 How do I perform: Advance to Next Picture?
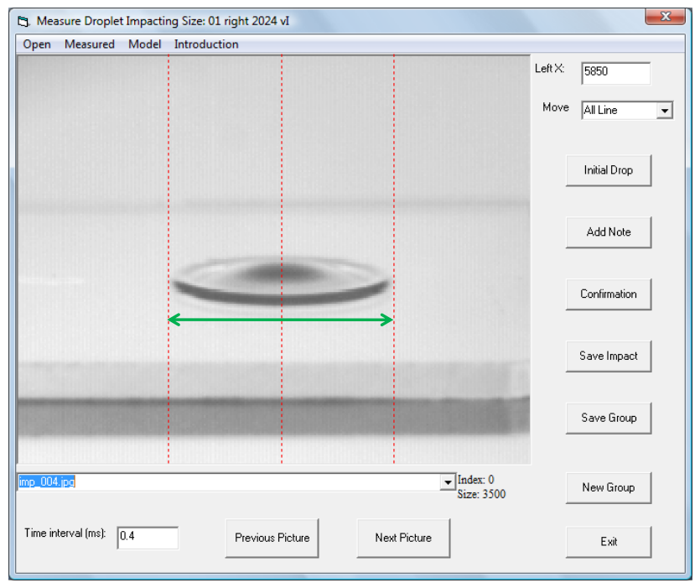click(403, 538)
